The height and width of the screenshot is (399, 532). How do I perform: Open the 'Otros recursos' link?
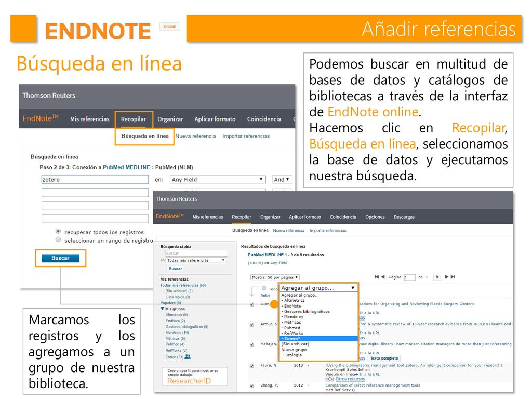(x=350, y=379)
